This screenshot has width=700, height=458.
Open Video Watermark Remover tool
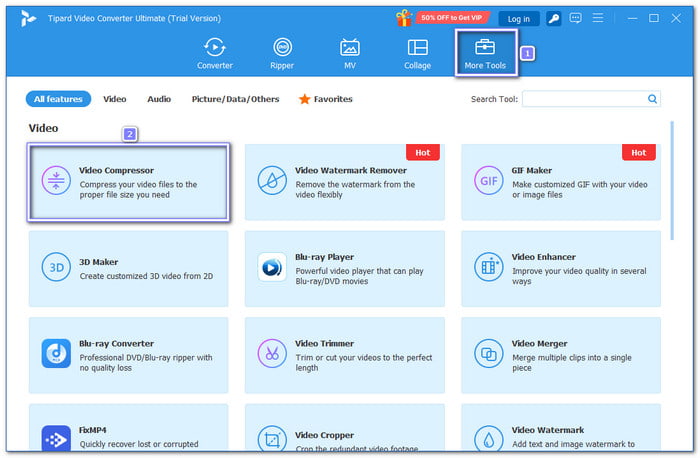click(344, 181)
